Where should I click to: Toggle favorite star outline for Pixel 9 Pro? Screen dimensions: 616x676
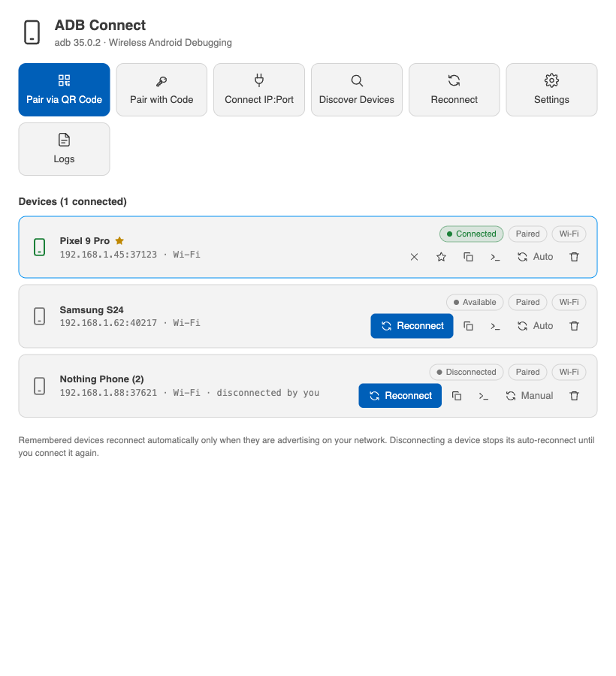click(441, 257)
